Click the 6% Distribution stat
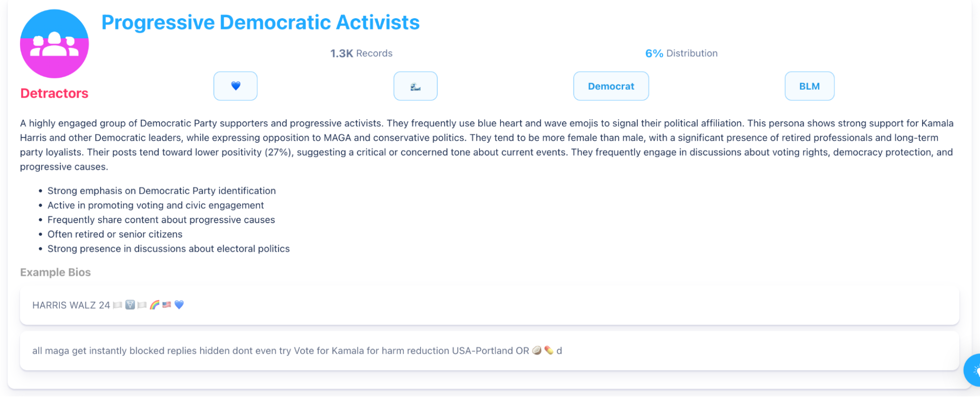The width and height of the screenshot is (980, 397). pos(681,53)
